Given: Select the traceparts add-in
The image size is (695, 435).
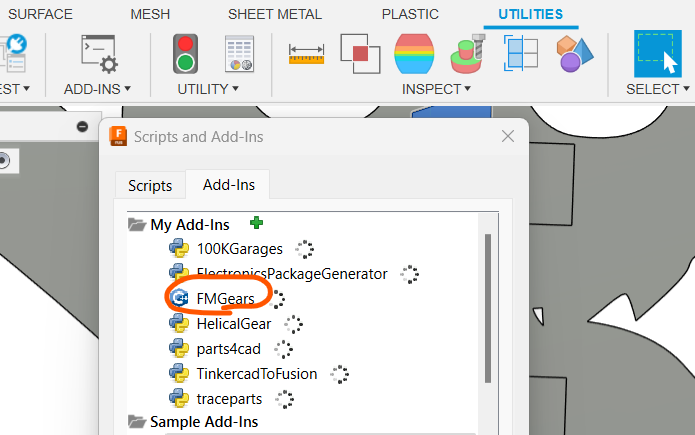Looking at the screenshot, I should pos(229,399).
